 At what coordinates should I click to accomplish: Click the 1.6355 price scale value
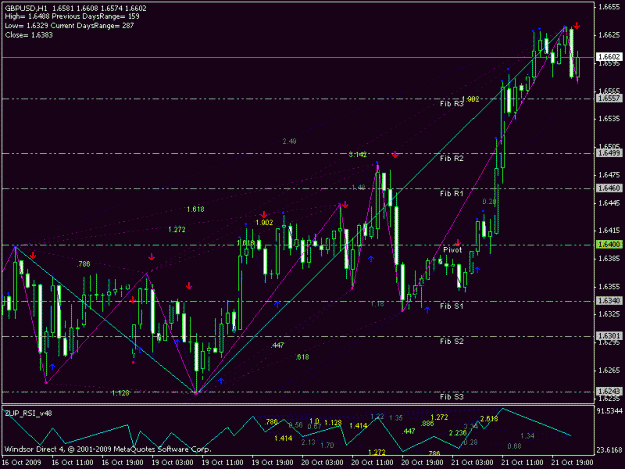(x=609, y=287)
